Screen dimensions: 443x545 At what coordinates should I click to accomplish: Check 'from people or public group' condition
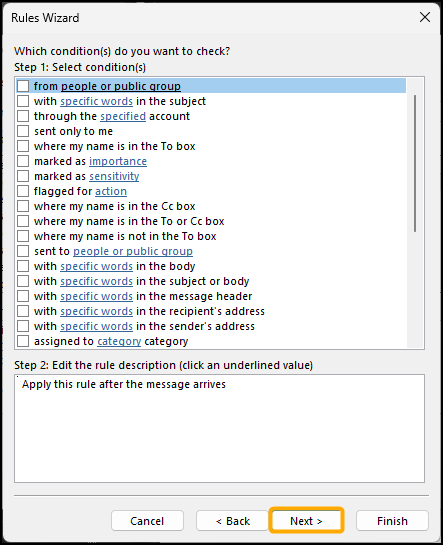coord(23,86)
